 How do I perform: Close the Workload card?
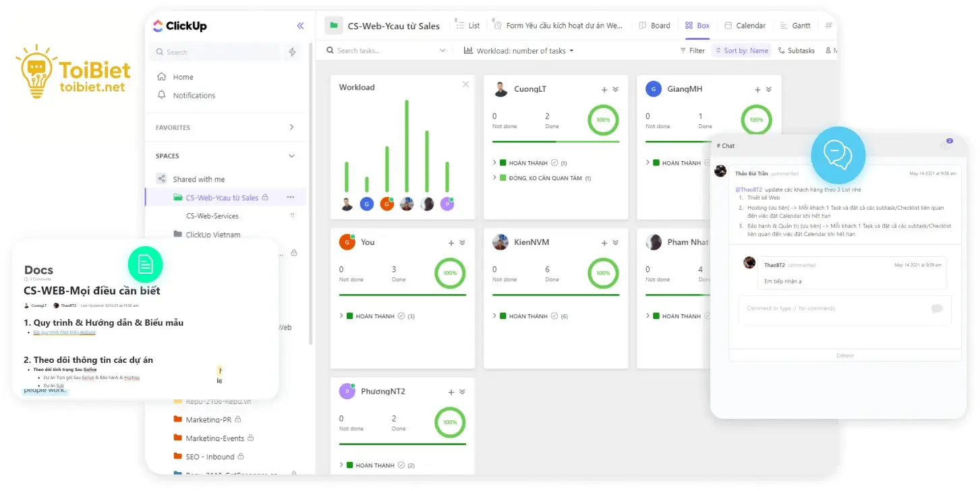pos(465,84)
